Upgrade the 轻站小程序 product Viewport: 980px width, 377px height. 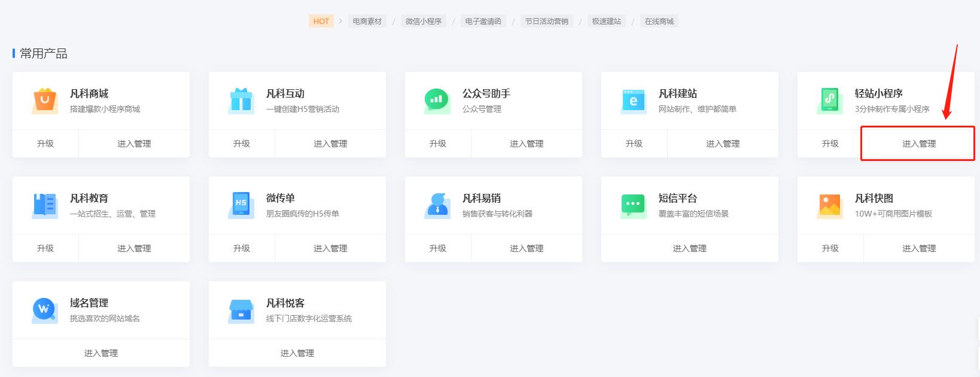click(x=830, y=144)
